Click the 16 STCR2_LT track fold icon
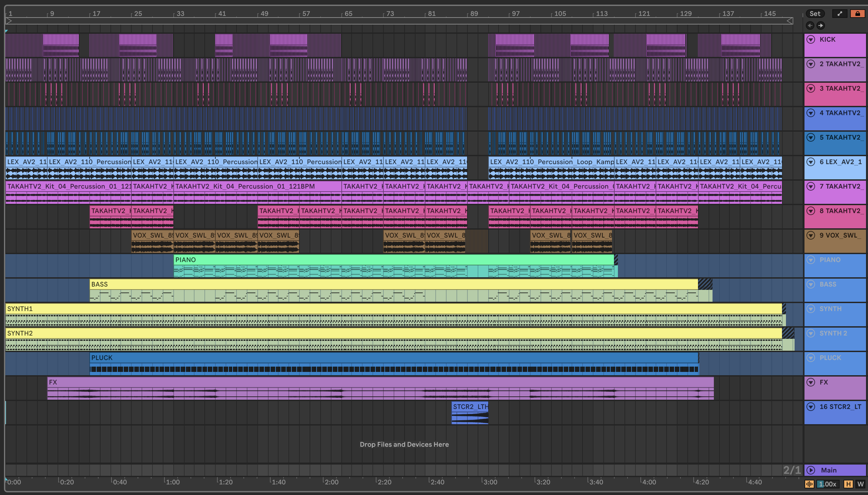The height and width of the screenshot is (495, 868). pyautogui.click(x=811, y=407)
